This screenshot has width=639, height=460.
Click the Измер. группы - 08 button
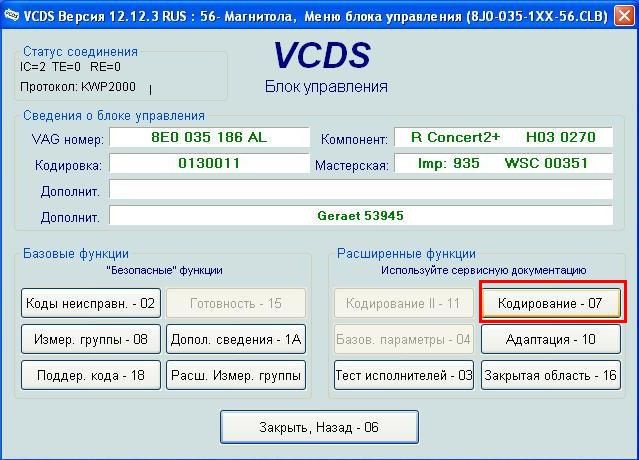(91, 339)
